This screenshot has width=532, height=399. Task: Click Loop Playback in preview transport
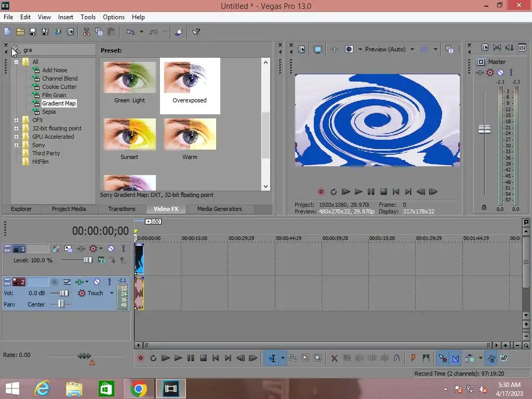pos(333,192)
